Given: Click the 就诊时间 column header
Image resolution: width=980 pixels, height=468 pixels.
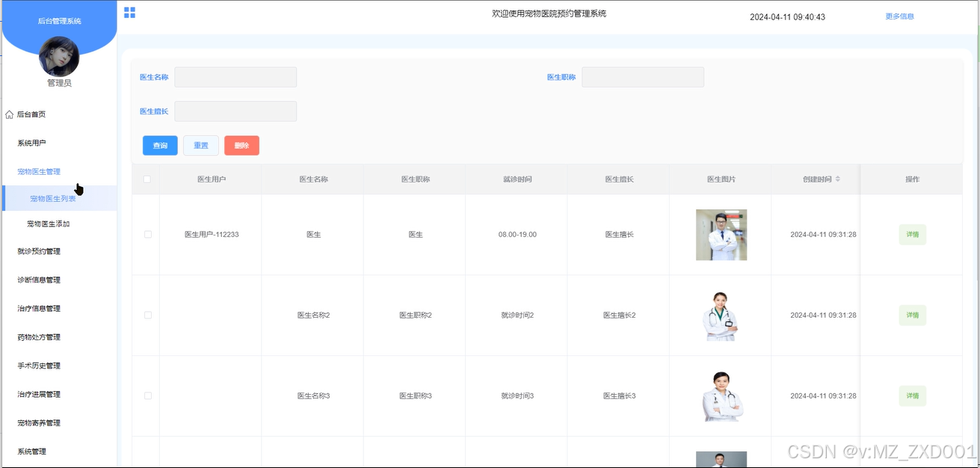Looking at the screenshot, I should point(517,179).
